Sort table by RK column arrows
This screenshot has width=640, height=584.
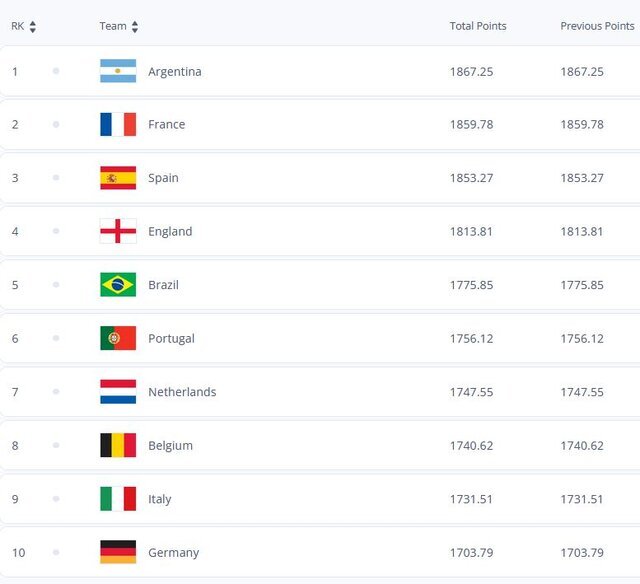[33, 27]
